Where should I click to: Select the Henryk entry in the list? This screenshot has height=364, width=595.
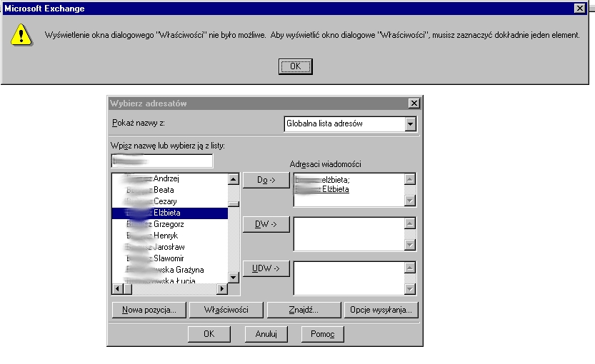pos(169,236)
